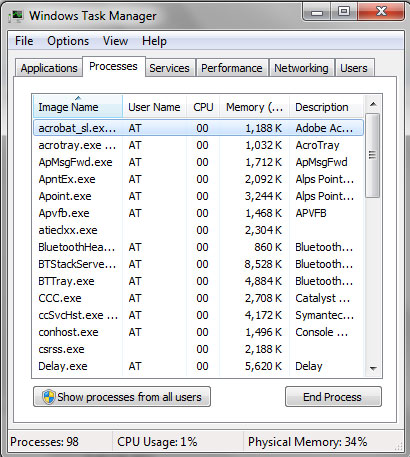Select the BTTray.exe process row
The height and width of the screenshot is (457, 410).
click(198, 281)
